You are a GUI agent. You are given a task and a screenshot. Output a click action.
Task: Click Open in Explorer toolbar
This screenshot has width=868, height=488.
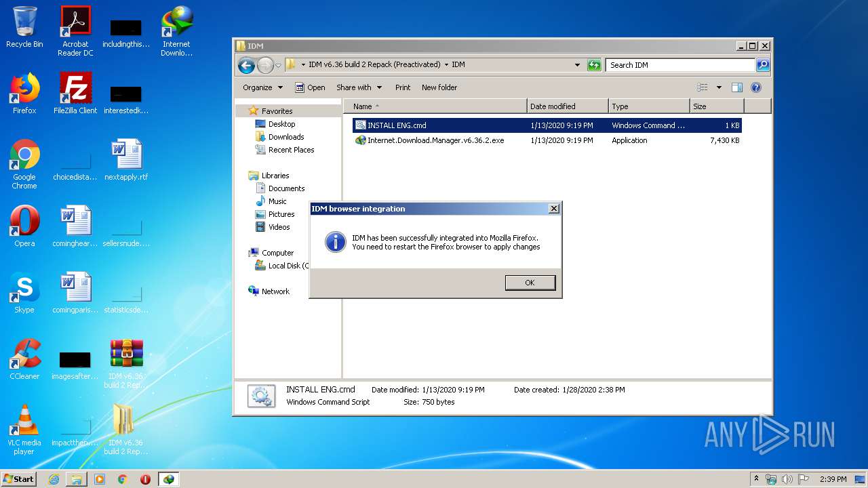310,87
